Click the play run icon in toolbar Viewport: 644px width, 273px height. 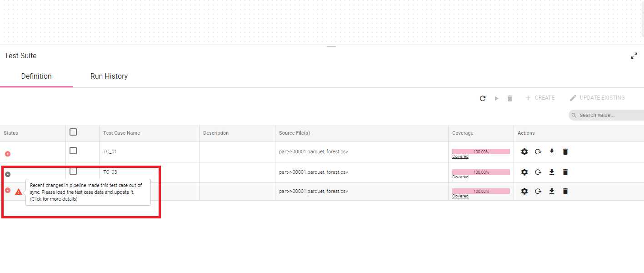[x=496, y=98]
